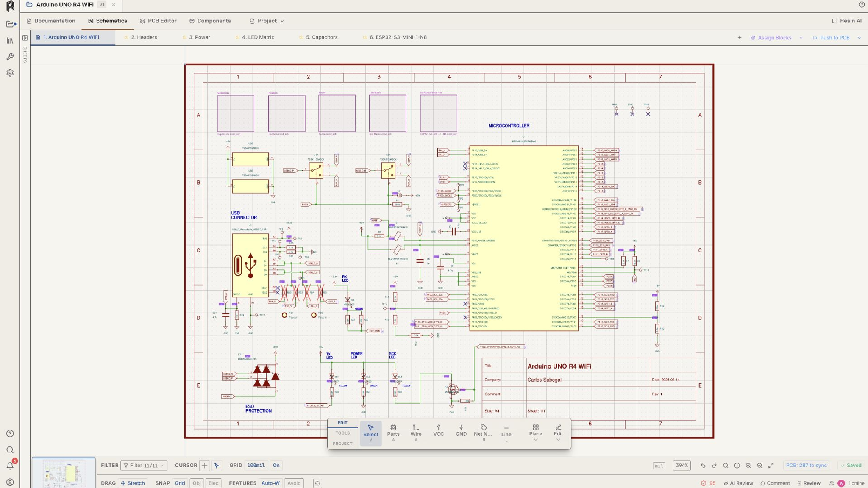Zoom out of the schematic
The height and width of the screenshot is (488, 868).
(759, 466)
